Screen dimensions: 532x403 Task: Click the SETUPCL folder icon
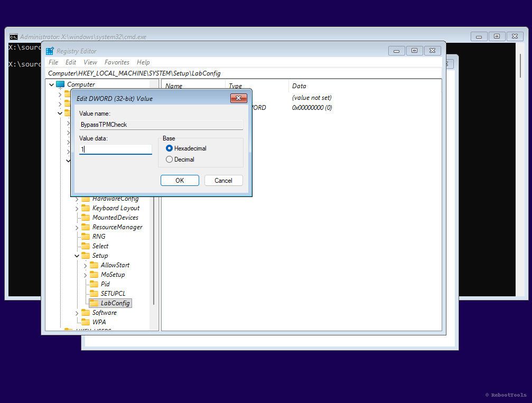94,294
